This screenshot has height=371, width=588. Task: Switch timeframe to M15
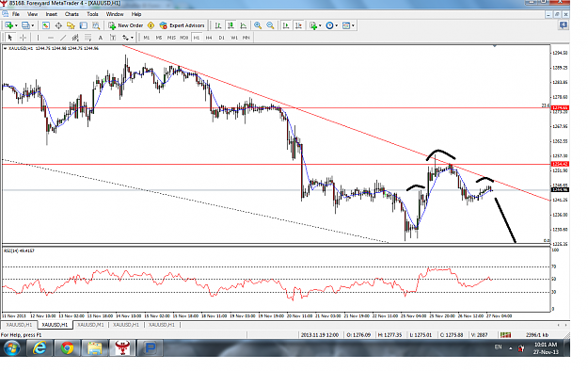pyautogui.click(x=171, y=38)
